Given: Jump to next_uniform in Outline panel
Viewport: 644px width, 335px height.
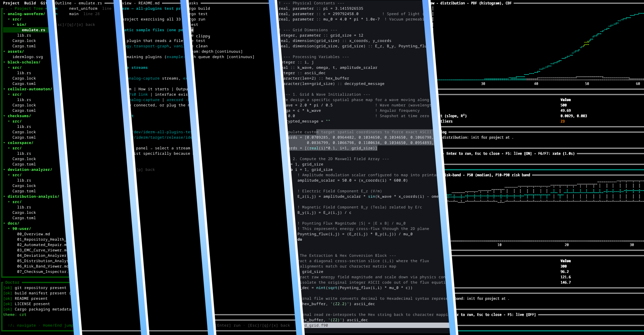Looking at the screenshot, I should [83, 8].
